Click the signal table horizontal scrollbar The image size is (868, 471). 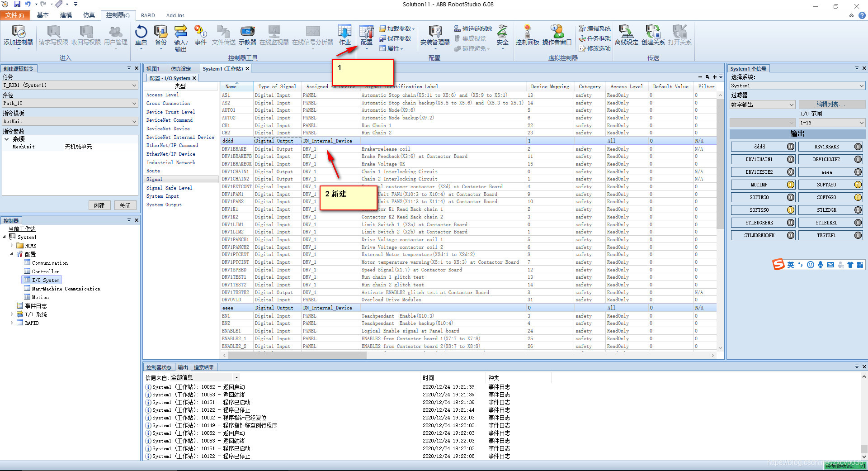click(297, 356)
